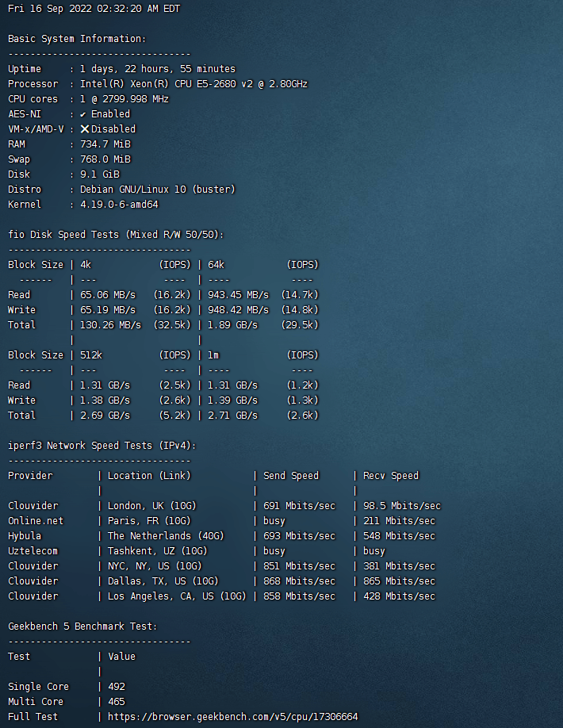Click the VM-x/AMD-V X icon
The width and height of the screenshot is (563, 728).
pos(85,129)
